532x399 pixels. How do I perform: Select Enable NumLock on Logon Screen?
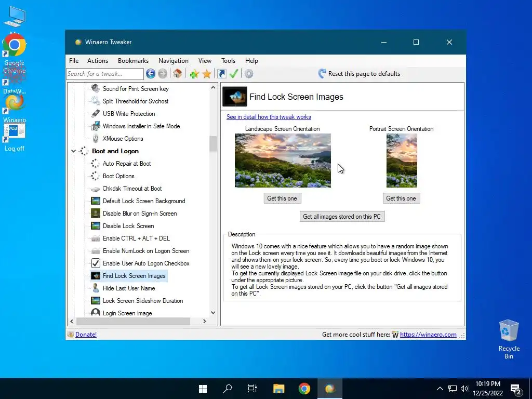(x=146, y=251)
